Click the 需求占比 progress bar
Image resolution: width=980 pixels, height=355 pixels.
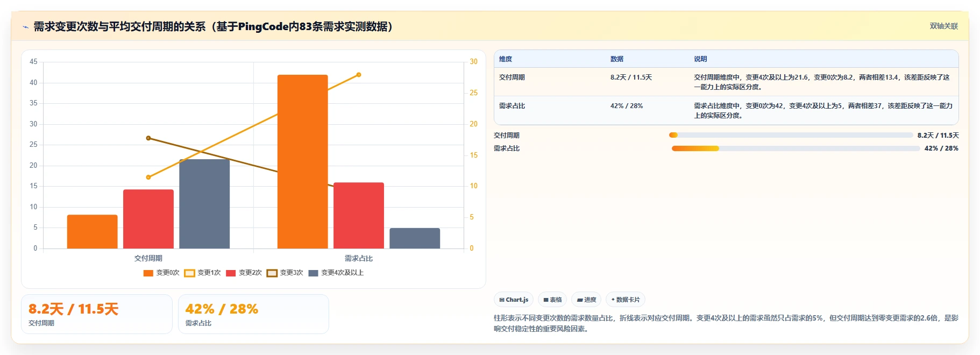pos(796,148)
